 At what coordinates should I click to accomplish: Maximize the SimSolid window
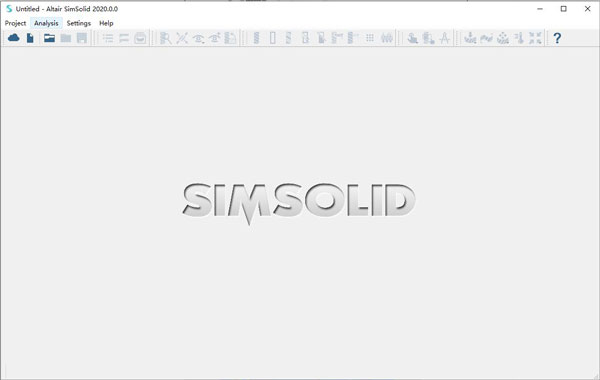point(564,9)
